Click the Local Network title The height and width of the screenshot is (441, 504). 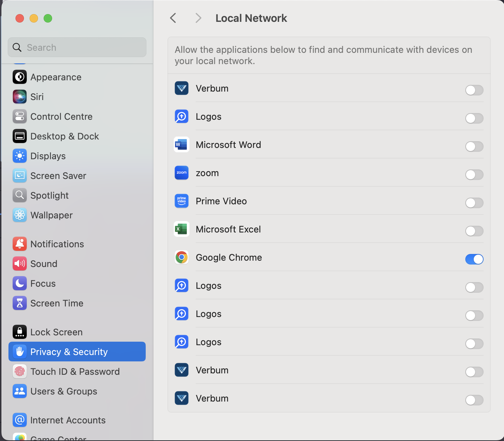point(251,18)
